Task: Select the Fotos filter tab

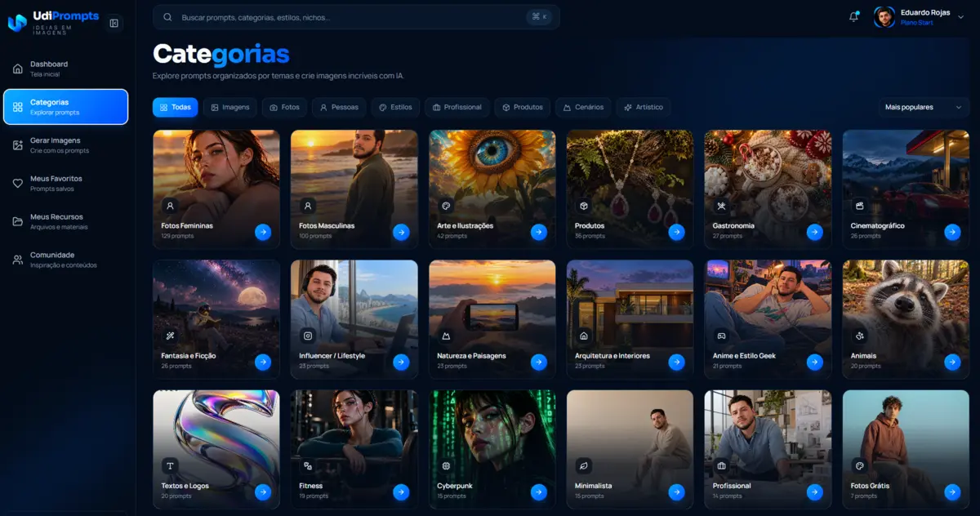Action: pos(284,107)
